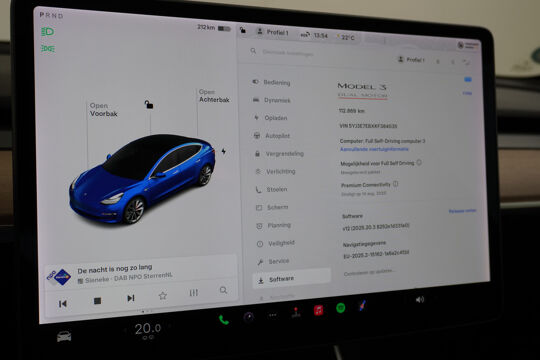Open the equalizer icon in the media player
540x360 pixels.
click(x=194, y=293)
